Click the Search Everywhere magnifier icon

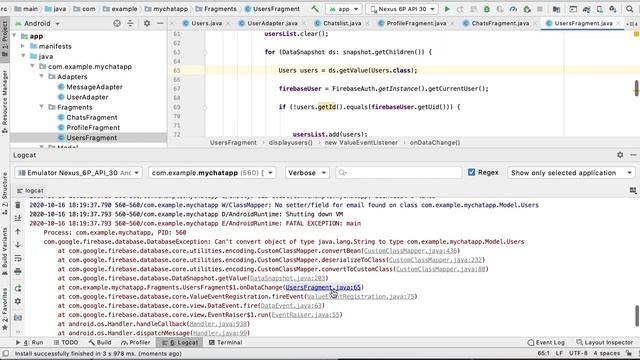[630, 9]
